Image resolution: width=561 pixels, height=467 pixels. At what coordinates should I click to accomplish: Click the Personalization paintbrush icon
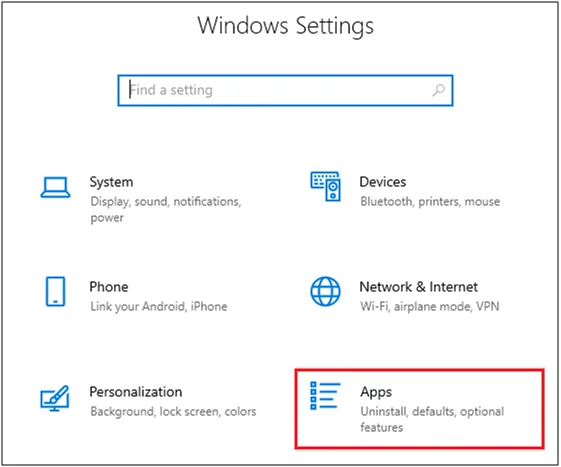[x=54, y=398]
